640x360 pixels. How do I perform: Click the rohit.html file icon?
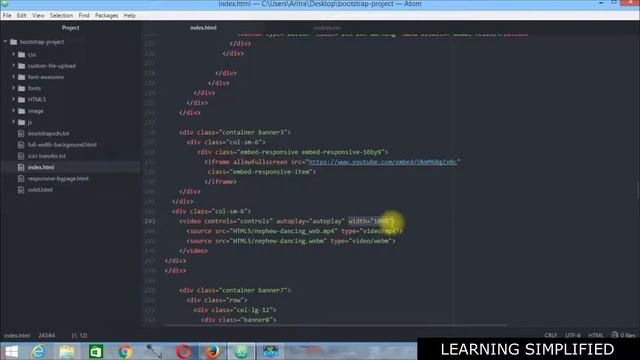coord(21,189)
